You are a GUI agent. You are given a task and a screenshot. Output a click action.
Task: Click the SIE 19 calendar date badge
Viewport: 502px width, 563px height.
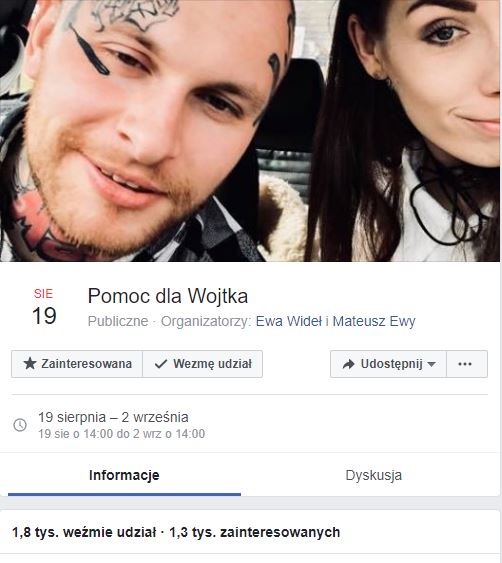pyautogui.click(x=44, y=306)
